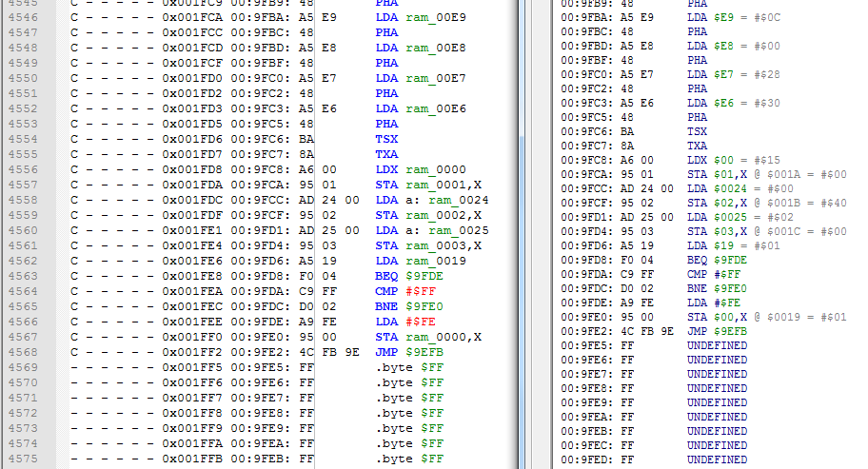
Task: Select 'JMP $9EFB' in debugger pane
Action: click(717, 331)
